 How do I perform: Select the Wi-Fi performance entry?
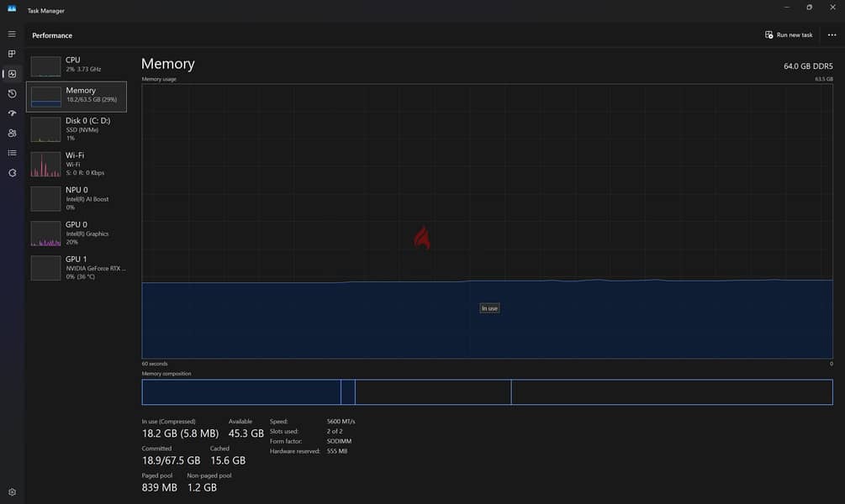[x=77, y=164]
